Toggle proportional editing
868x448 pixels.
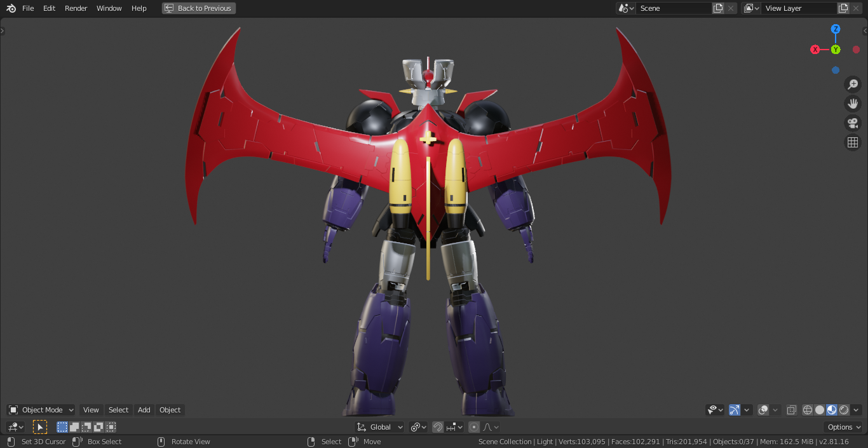pyautogui.click(x=474, y=427)
